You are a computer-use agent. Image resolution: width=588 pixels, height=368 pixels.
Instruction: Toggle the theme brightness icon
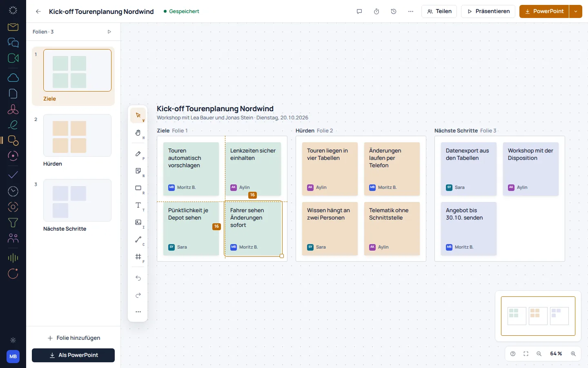[x=13, y=340]
